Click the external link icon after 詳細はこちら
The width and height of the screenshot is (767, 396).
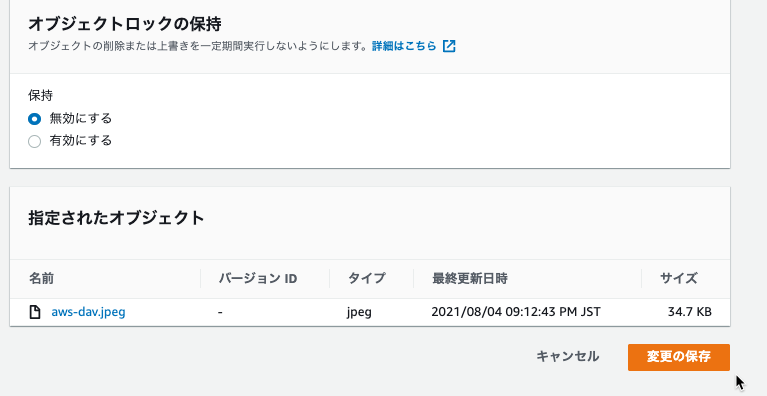(449, 46)
